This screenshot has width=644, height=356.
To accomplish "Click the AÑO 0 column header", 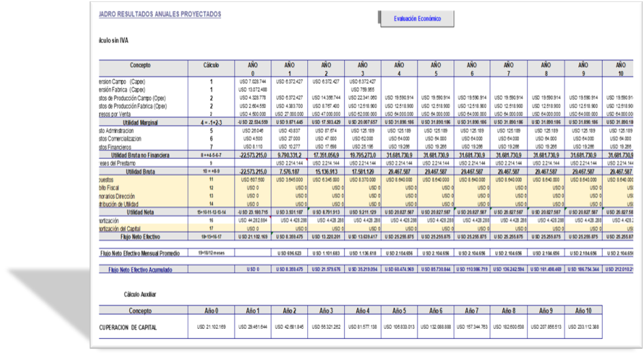I will click(x=252, y=68).
